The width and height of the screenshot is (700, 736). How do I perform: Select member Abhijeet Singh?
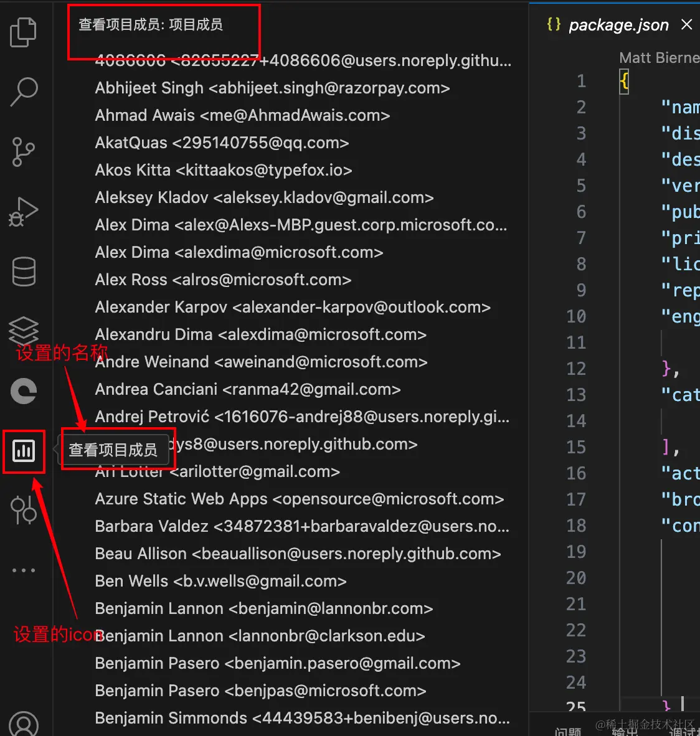[272, 88]
